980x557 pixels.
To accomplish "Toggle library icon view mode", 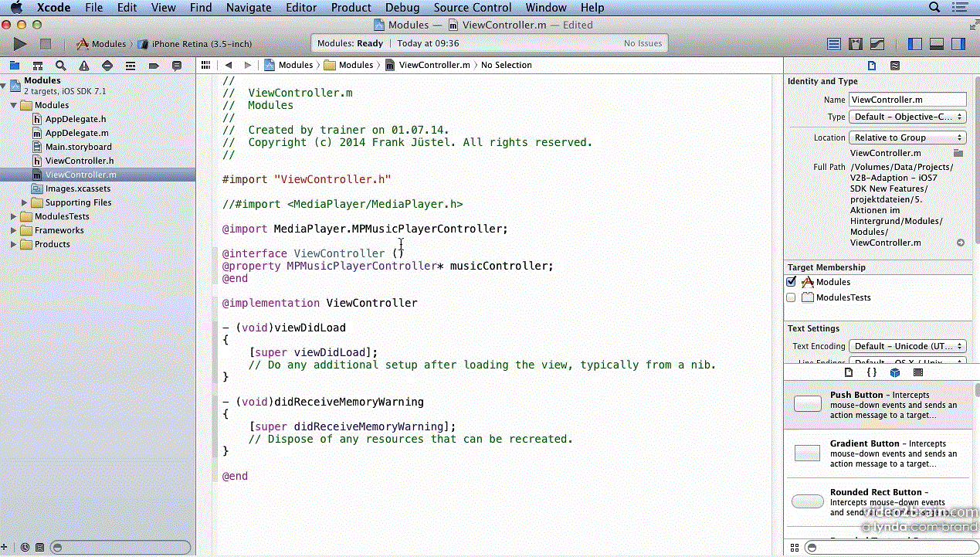I will pos(795,547).
